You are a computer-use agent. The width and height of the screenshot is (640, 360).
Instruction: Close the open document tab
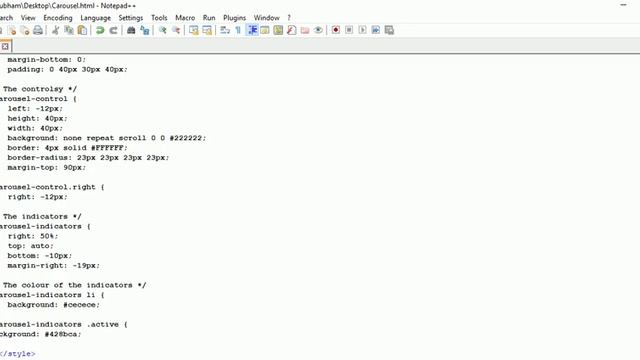5,47
